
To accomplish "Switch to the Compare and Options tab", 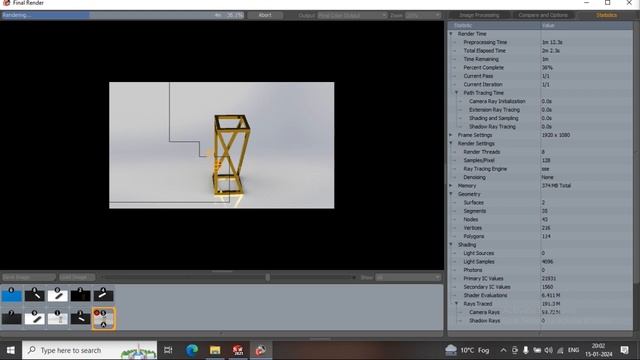I will (x=543, y=15).
